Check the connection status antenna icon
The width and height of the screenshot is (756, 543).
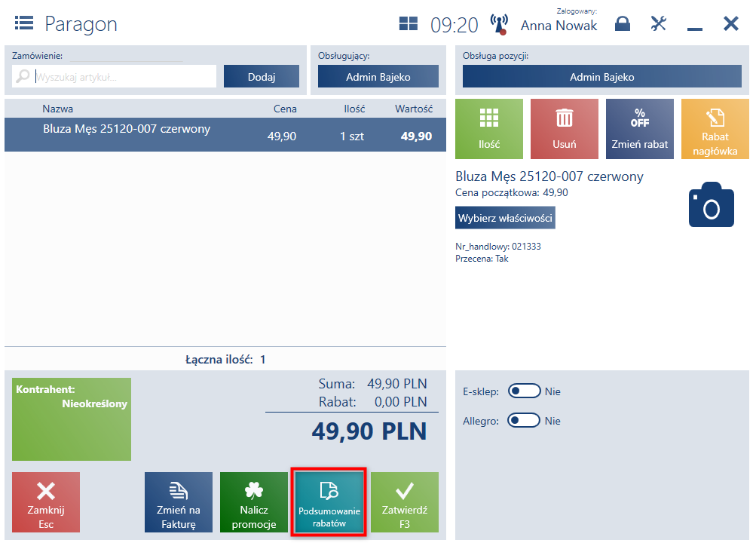(499, 24)
